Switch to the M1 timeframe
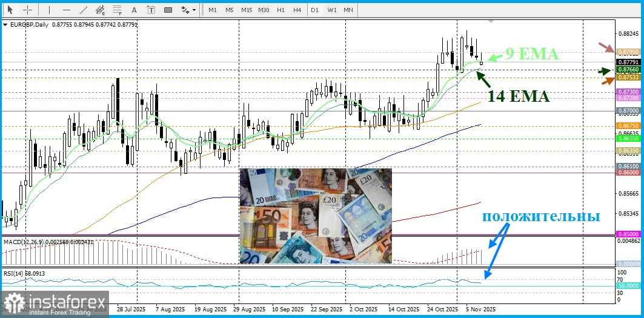Screen dimensions: 644x318 coord(212,10)
